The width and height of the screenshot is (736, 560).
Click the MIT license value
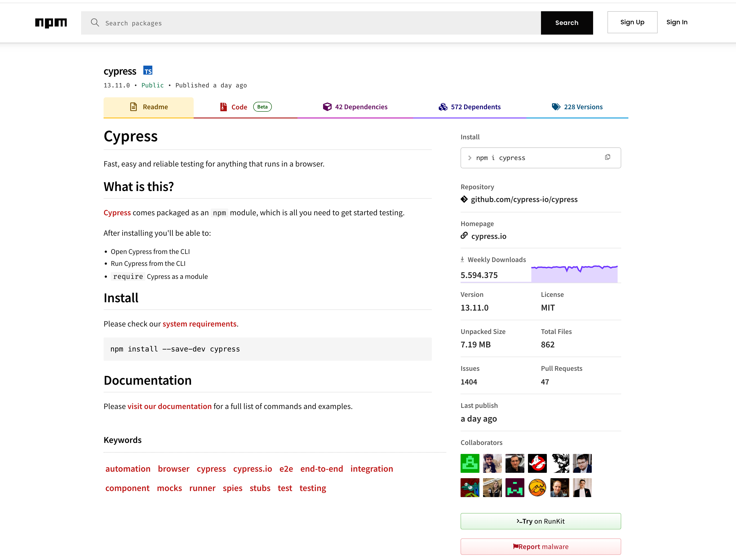(548, 308)
